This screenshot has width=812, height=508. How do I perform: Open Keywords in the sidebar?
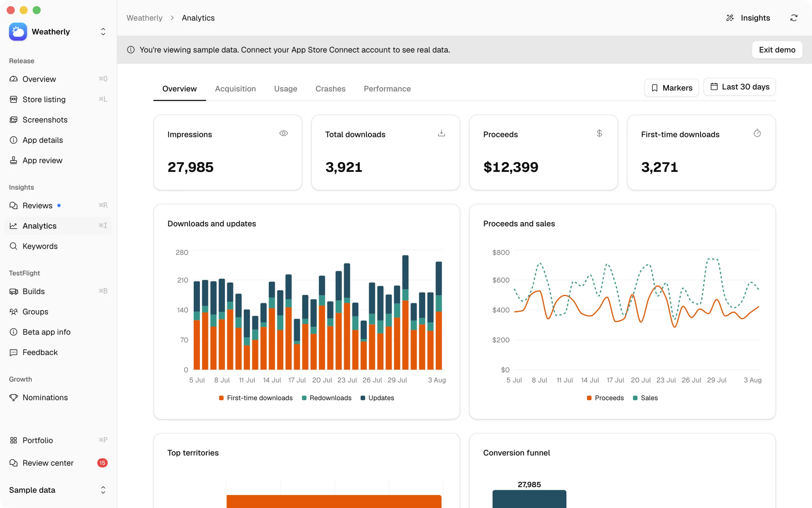pyautogui.click(x=58, y=246)
